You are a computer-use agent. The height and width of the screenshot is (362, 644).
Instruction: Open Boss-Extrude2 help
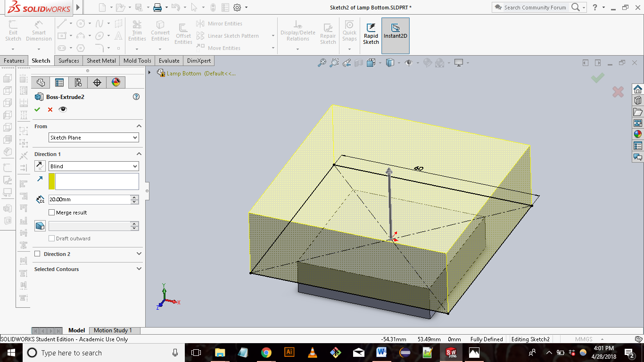136,97
